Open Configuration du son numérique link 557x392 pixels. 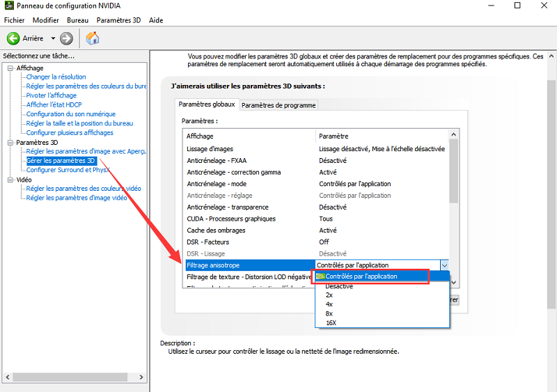71,113
